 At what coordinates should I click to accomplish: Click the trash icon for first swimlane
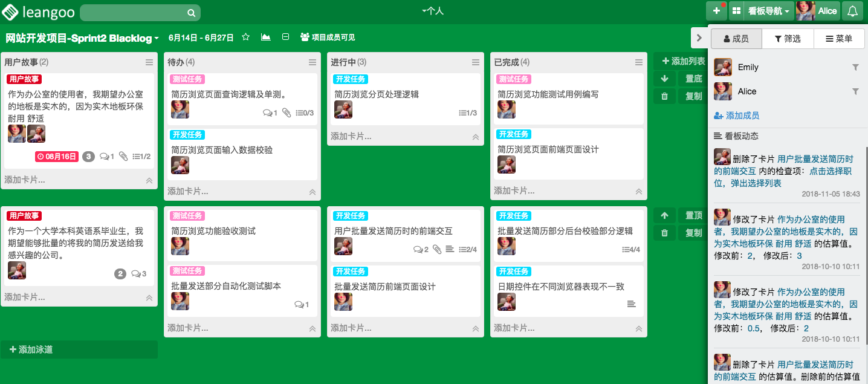click(665, 96)
